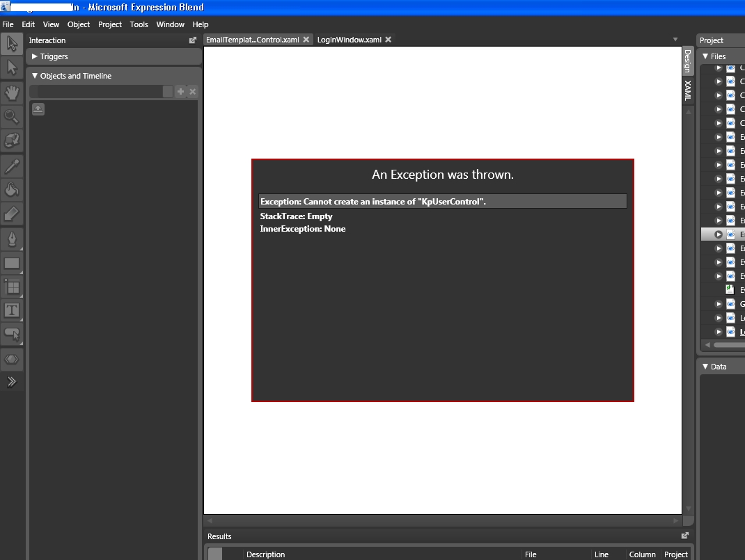Image resolution: width=745 pixels, height=560 pixels.
Task: Sort results by Project column
Action: click(675, 554)
